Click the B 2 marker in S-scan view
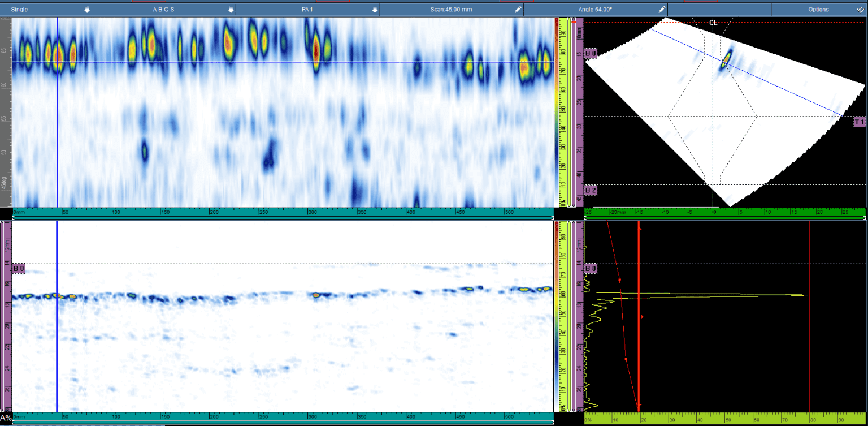Image resolution: width=868 pixels, height=426 pixels. (x=591, y=191)
